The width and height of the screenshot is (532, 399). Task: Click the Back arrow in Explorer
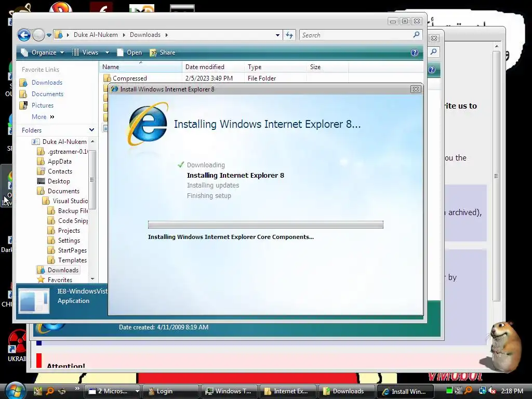point(24,35)
